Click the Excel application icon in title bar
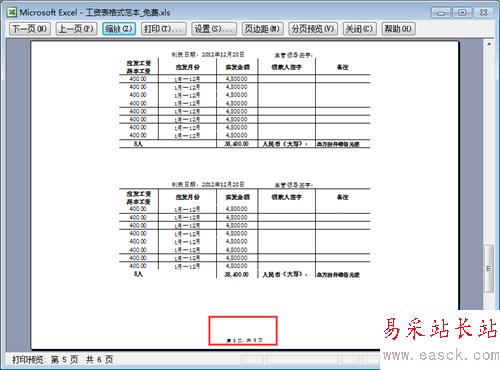 click(x=12, y=12)
